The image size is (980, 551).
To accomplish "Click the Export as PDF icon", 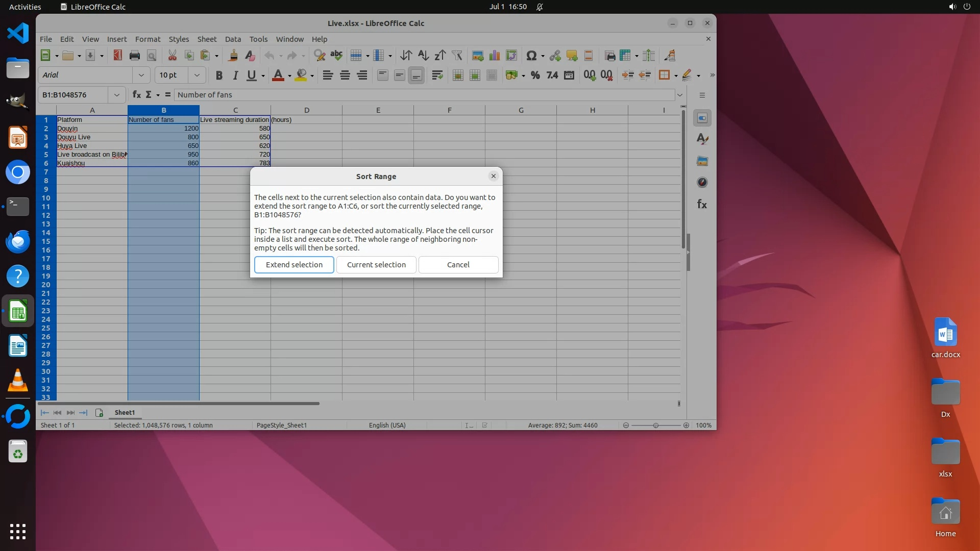I will (118, 56).
